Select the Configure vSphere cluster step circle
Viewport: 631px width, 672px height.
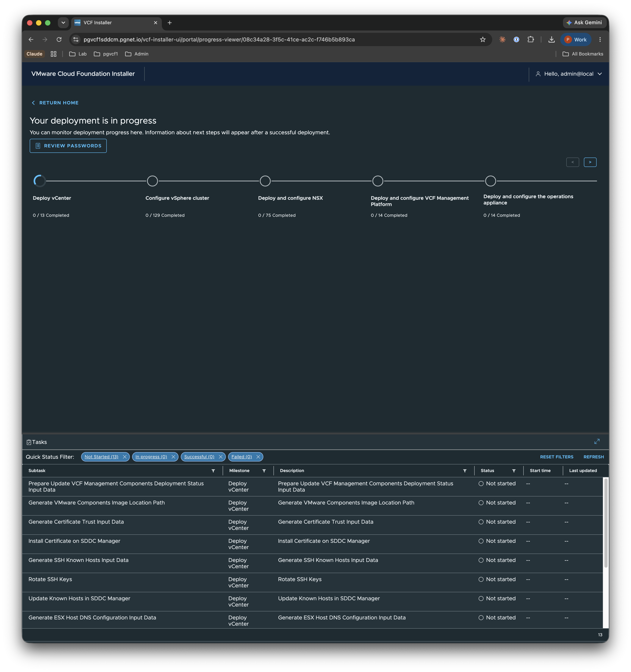[152, 181]
